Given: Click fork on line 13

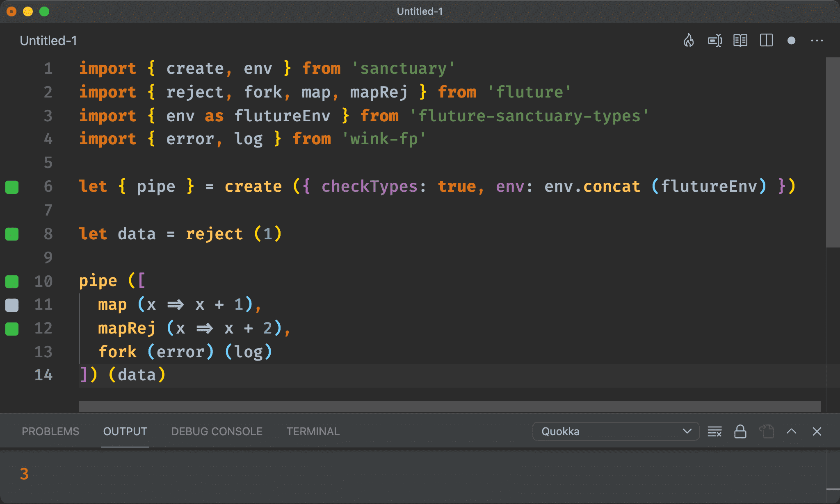Looking at the screenshot, I should pyautogui.click(x=117, y=352).
